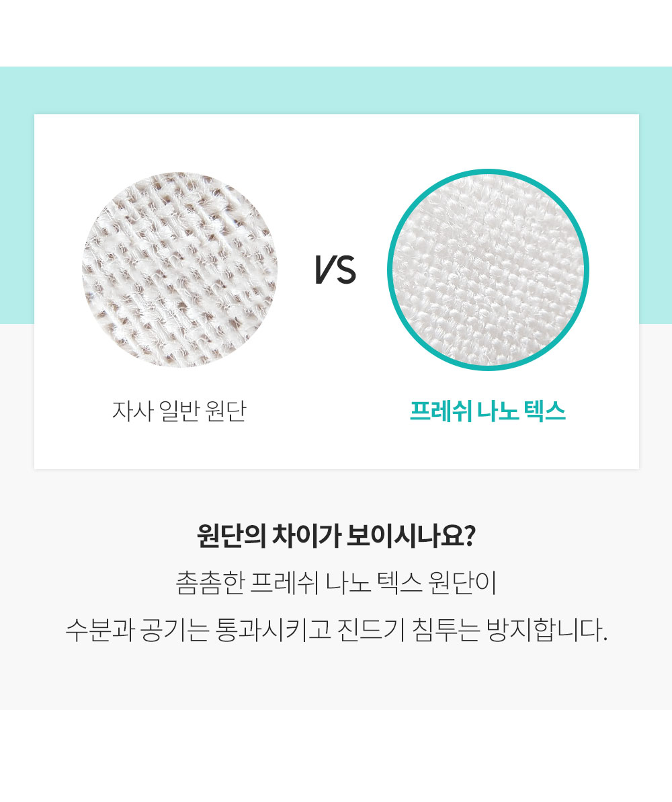This screenshot has height=802, width=672.
Task: Click the VS text between the fabrics
Action: (335, 270)
